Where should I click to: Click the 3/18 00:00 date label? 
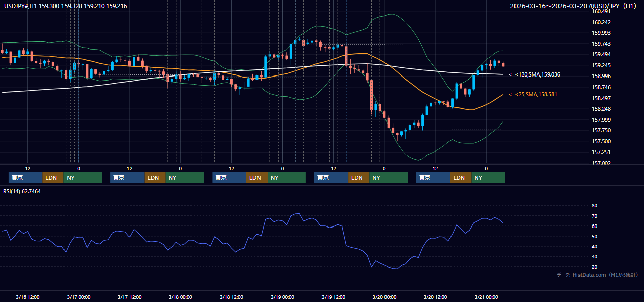point(180,297)
